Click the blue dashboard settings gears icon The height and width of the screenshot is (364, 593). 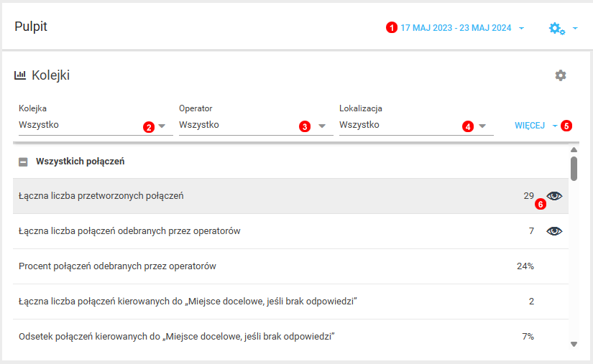coord(556,28)
